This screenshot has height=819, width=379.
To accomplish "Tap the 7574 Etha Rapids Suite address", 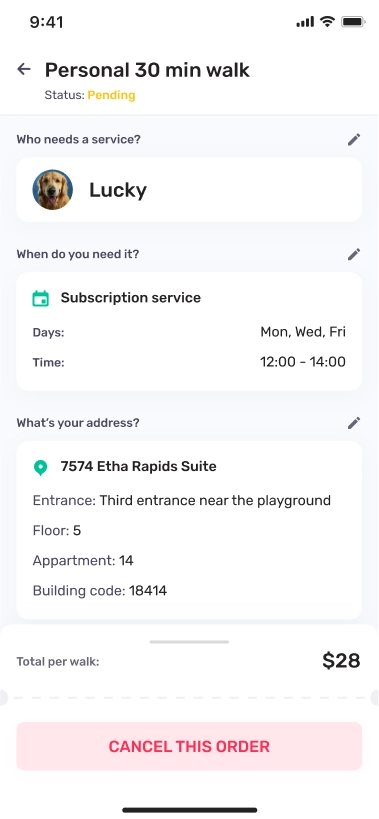I will pyautogui.click(x=138, y=466).
